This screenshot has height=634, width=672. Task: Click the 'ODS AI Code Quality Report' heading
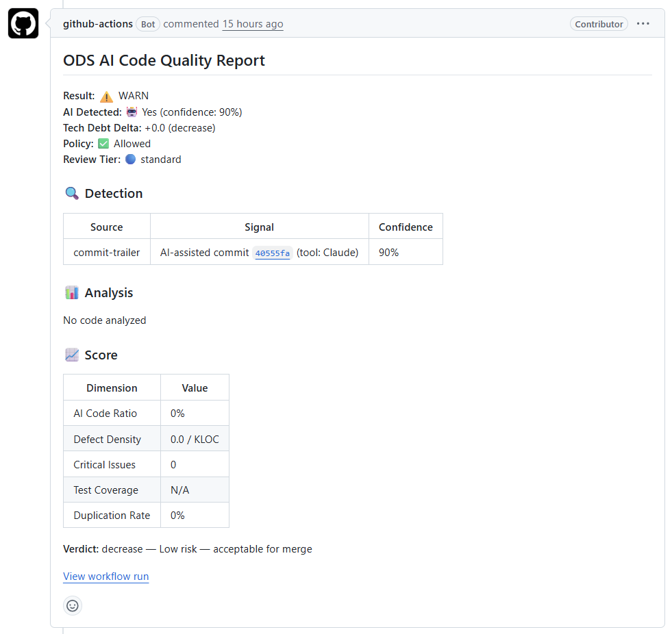point(164,60)
